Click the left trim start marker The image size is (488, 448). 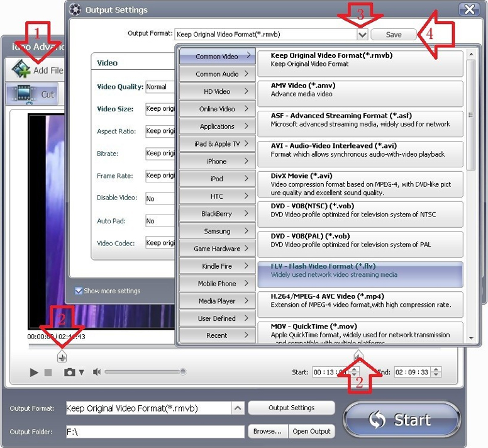61,357
